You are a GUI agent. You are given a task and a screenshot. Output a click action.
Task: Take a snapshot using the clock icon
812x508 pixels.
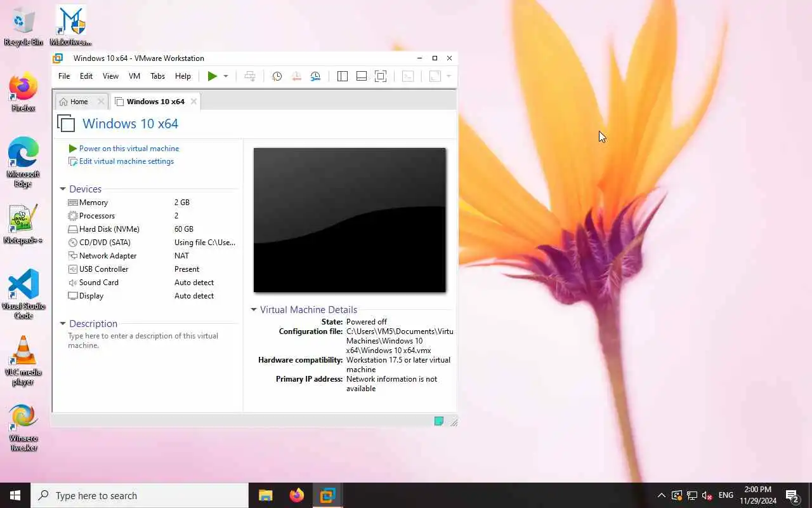click(277, 76)
